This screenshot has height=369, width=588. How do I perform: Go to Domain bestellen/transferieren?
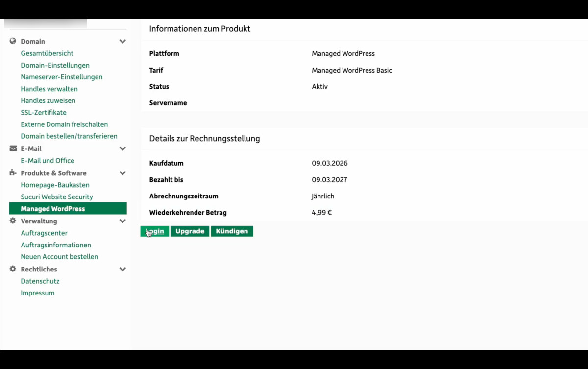[x=69, y=136]
